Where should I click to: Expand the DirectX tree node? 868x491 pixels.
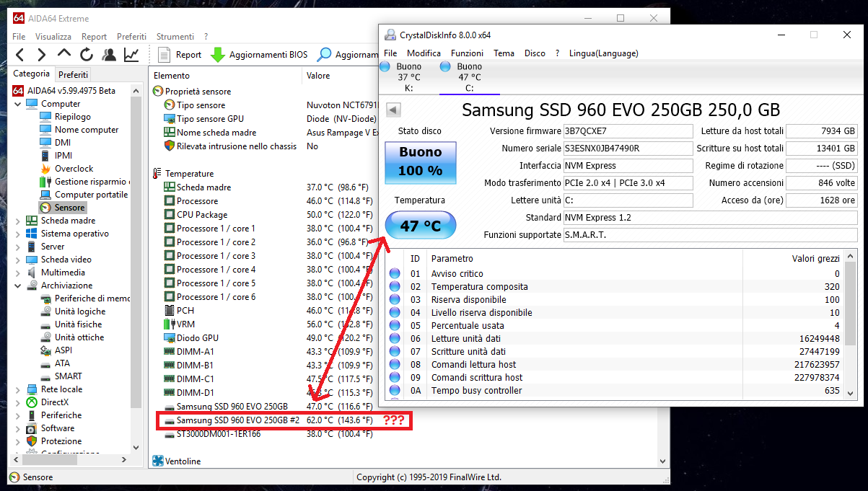click(19, 402)
